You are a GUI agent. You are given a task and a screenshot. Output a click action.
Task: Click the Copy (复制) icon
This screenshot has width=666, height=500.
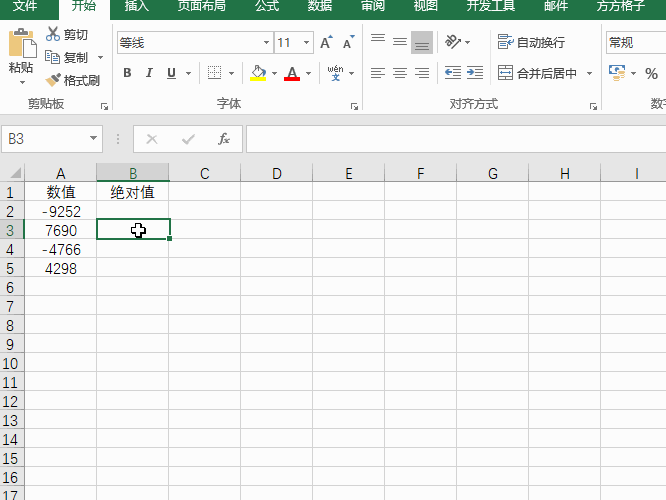(53, 57)
